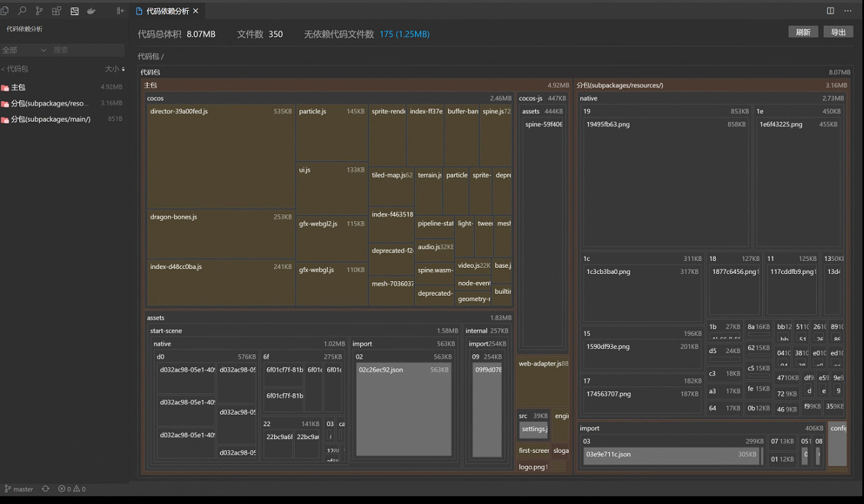The height and width of the screenshot is (504, 864).
Task: Collapse the sidebar with the arrow icon
Action: (x=121, y=11)
